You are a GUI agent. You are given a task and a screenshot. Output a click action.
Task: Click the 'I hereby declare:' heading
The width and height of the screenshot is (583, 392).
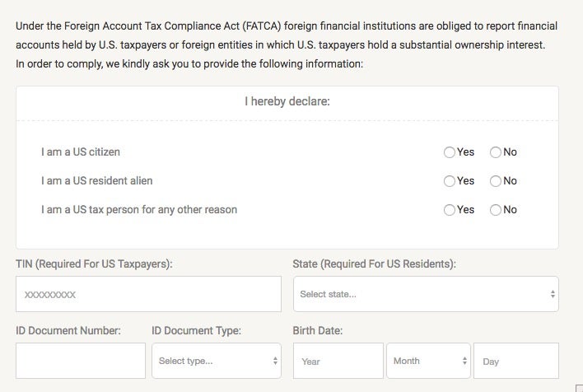click(287, 101)
